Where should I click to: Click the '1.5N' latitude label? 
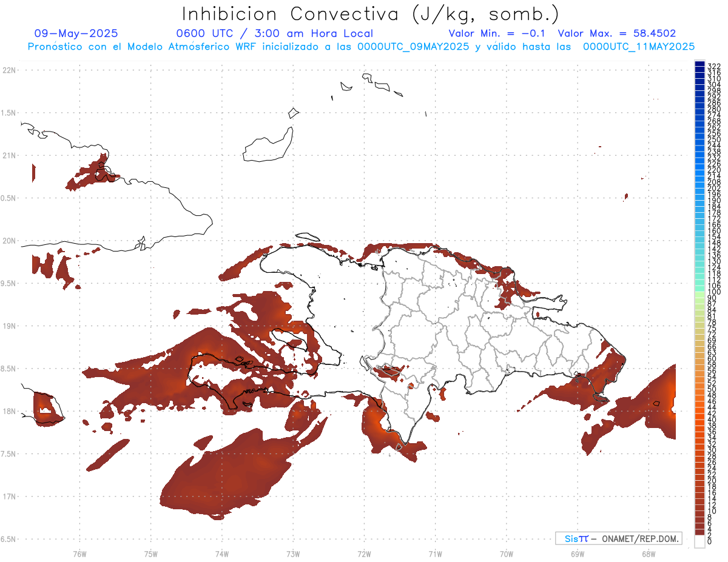pos(8,113)
